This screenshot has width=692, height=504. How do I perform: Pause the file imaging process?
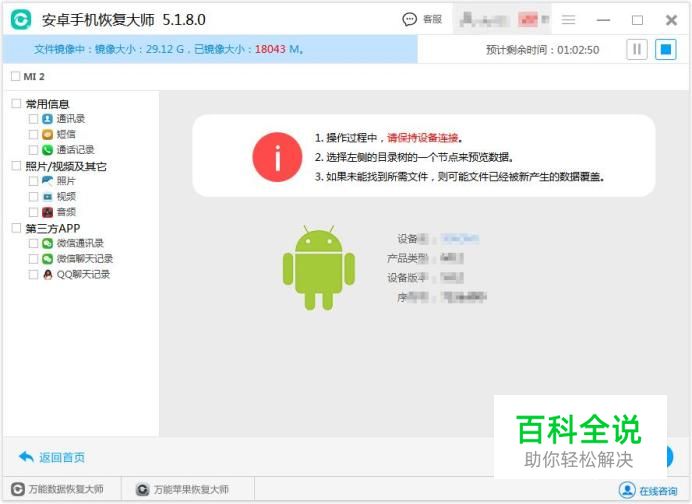[637, 49]
